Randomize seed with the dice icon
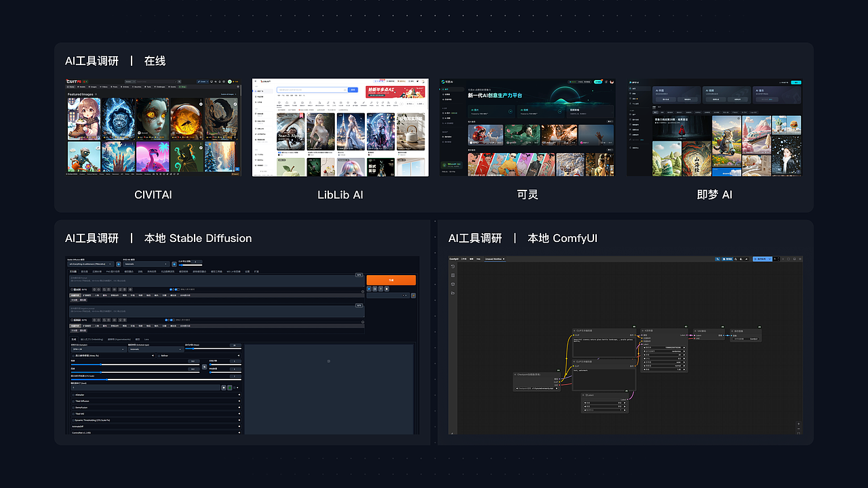 tap(224, 388)
